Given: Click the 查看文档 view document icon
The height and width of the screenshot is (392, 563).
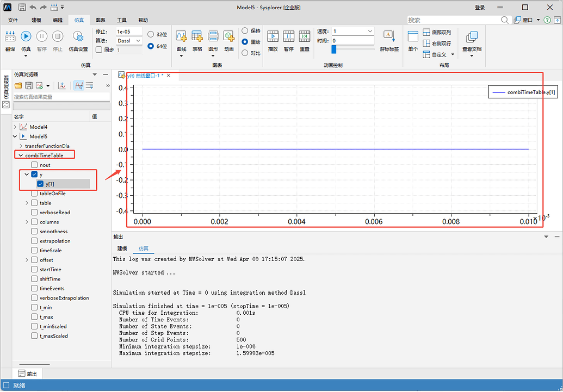Looking at the screenshot, I should point(472,36).
